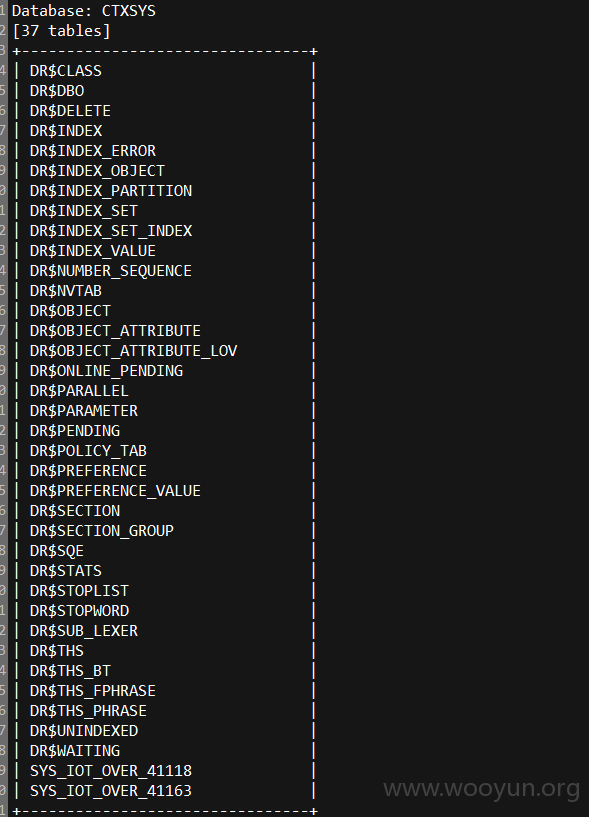Select the DR$STOPLIST table name
The height and width of the screenshot is (817, 589).
pyautogui.click(x=79, y=591)
